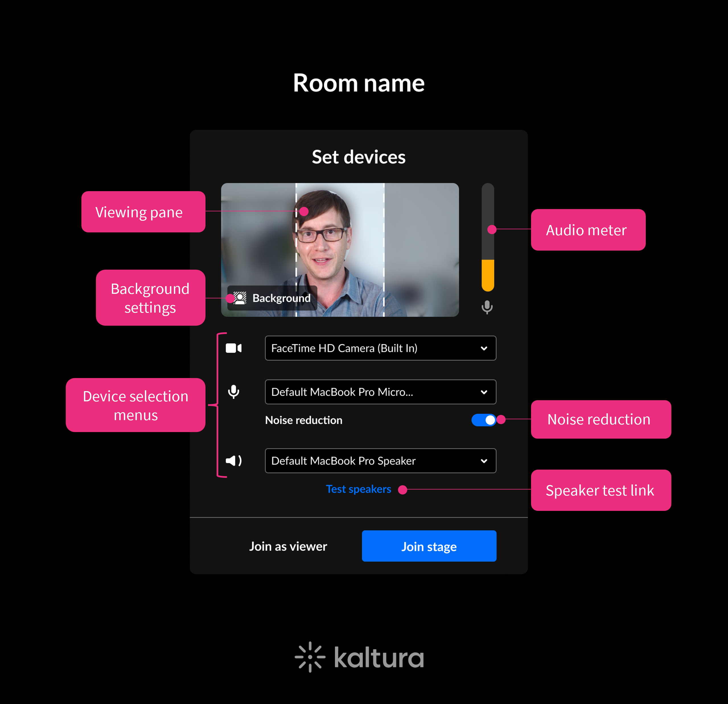728x704 pixels.
Task: Click the Kaltura wordmark at bottom
Action: click(379, 658)
